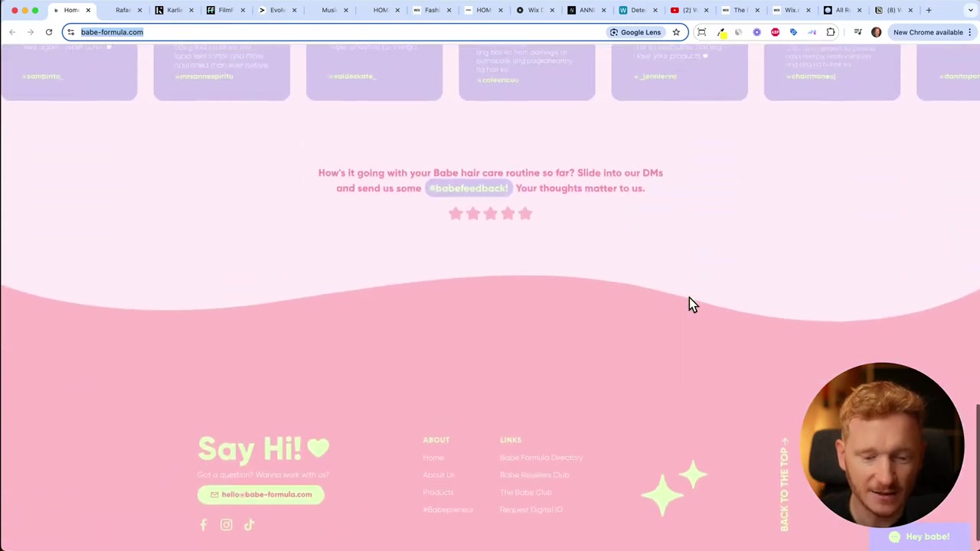Click the @chairmanedj testimonial card
The height and width of the screenshot is (551, 980).
coord(832,73)
